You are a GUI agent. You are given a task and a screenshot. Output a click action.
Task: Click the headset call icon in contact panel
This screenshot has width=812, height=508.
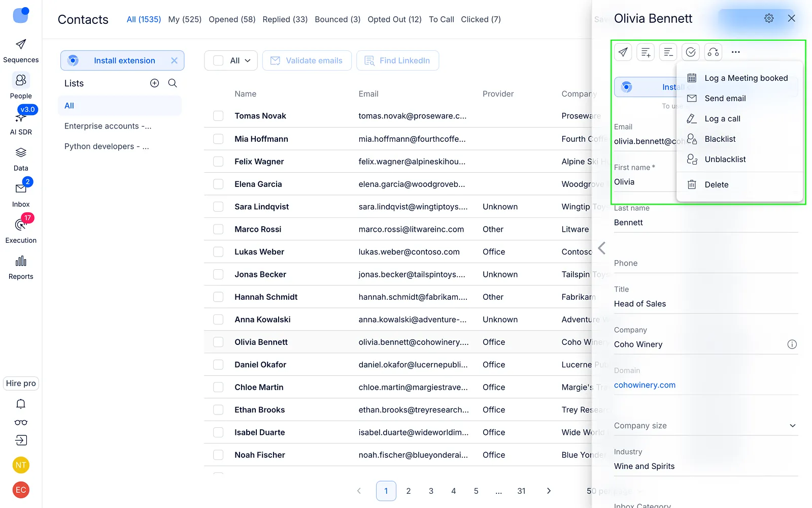click(713, 52)
